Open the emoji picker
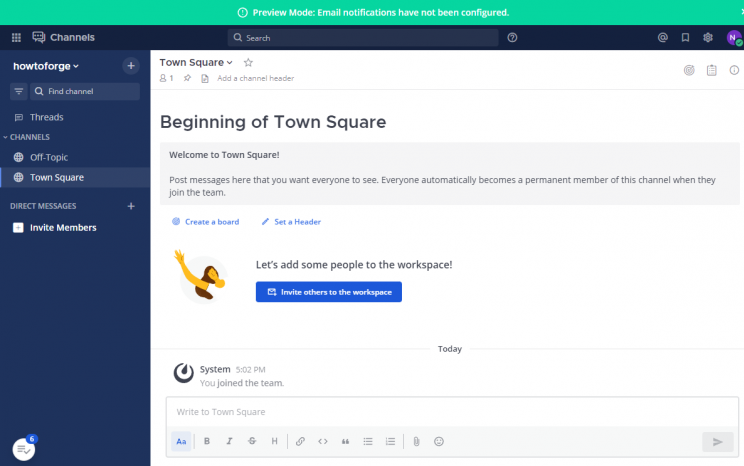This screenshot has height=466, width=744. tap(439, 441)
